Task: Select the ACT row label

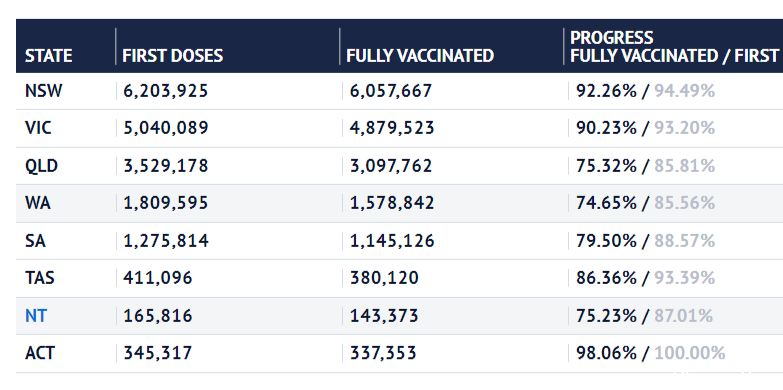Action: coord(39,354)
